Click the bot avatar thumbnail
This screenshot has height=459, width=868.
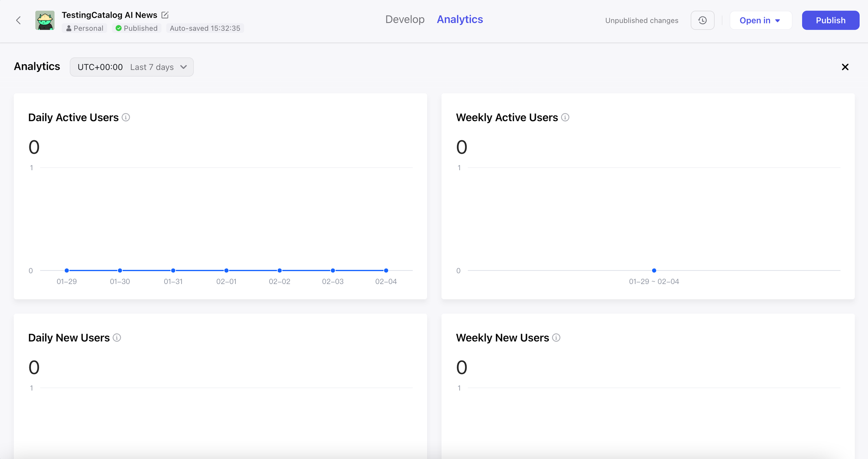click(x=45, y=20)
